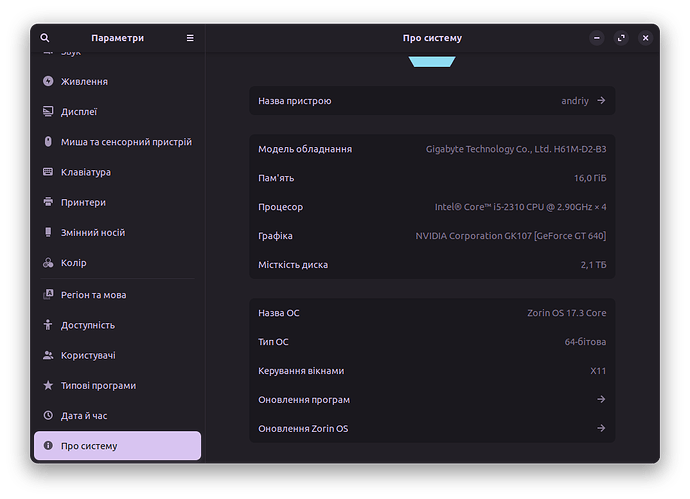Select the highlighted Про систему sidebar item
This screenshot has height=499, width=690.
[x=117, y=446]
